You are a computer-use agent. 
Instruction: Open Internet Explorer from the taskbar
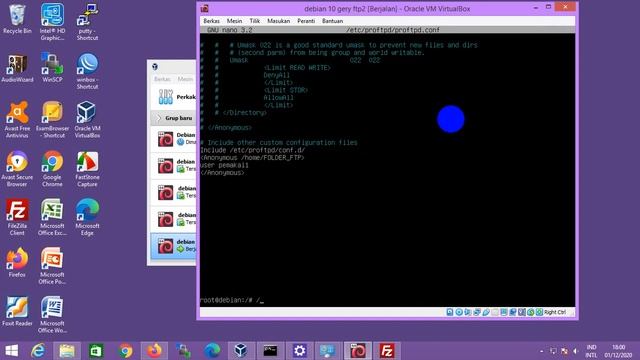(x=38, y=351)
